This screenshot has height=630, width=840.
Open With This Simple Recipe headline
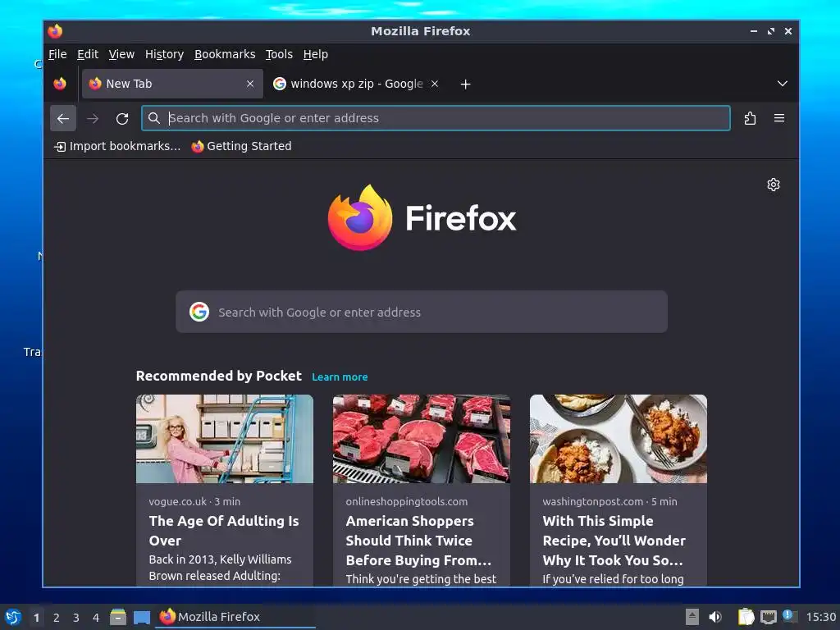614,541
